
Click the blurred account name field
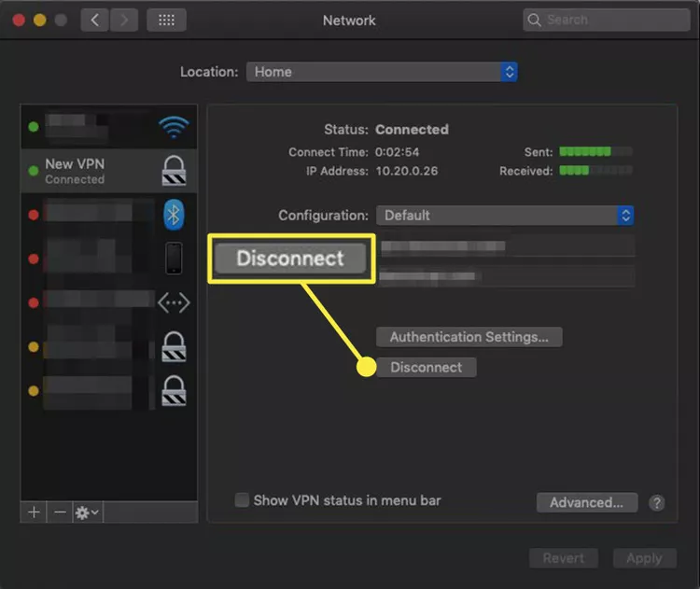pyautogui.click(x=507, y=276)
